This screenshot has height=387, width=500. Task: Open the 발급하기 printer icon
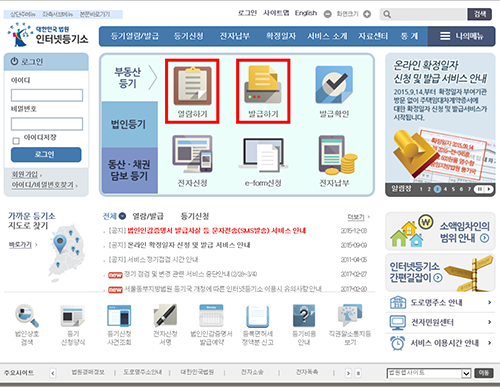pyautogui.click(x=263, y=85)
